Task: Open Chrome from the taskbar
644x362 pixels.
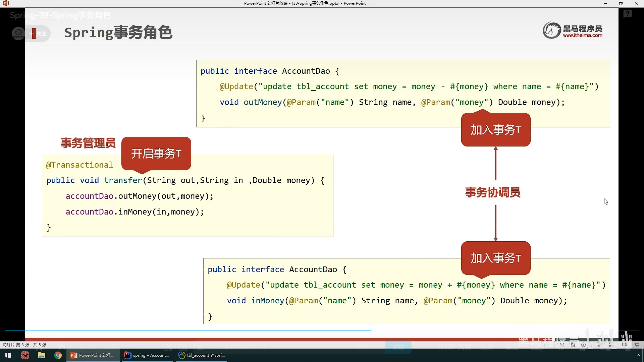Action: (x=58, y=355)
